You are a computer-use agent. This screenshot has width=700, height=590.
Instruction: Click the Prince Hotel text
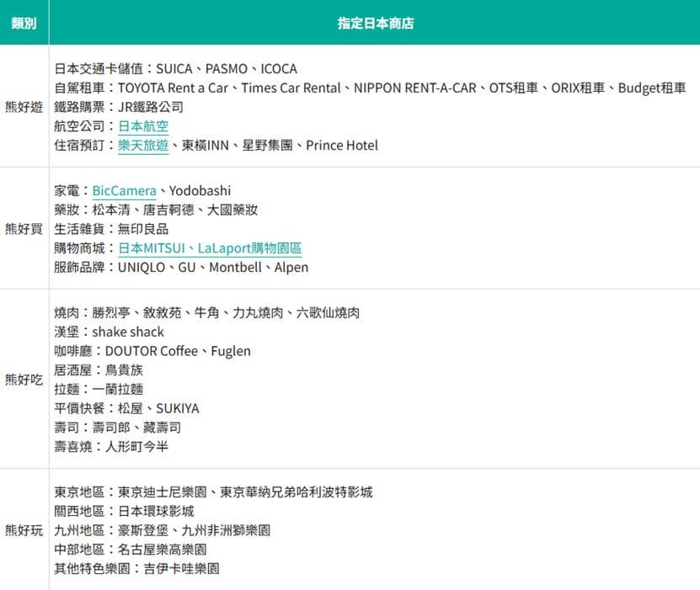[342, 146]
